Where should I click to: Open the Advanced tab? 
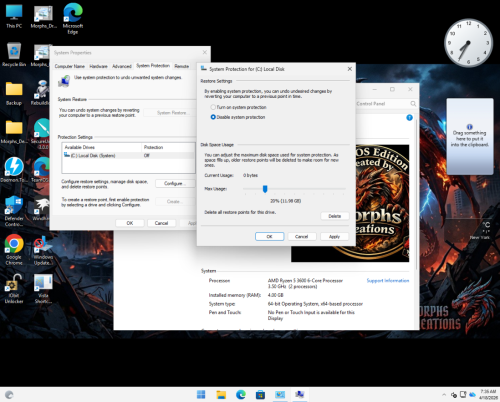click(122, 66)
